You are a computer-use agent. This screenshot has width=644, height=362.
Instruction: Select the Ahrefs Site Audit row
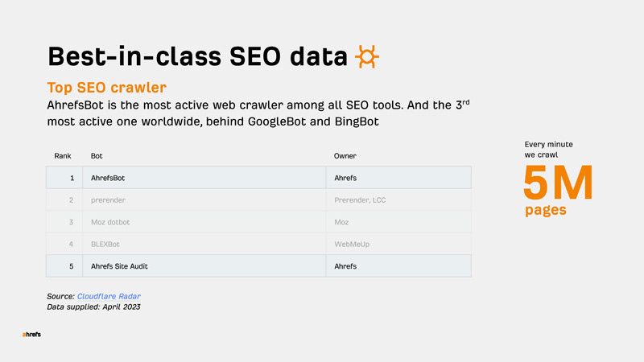pyautogui.click(x=258, y=266)
